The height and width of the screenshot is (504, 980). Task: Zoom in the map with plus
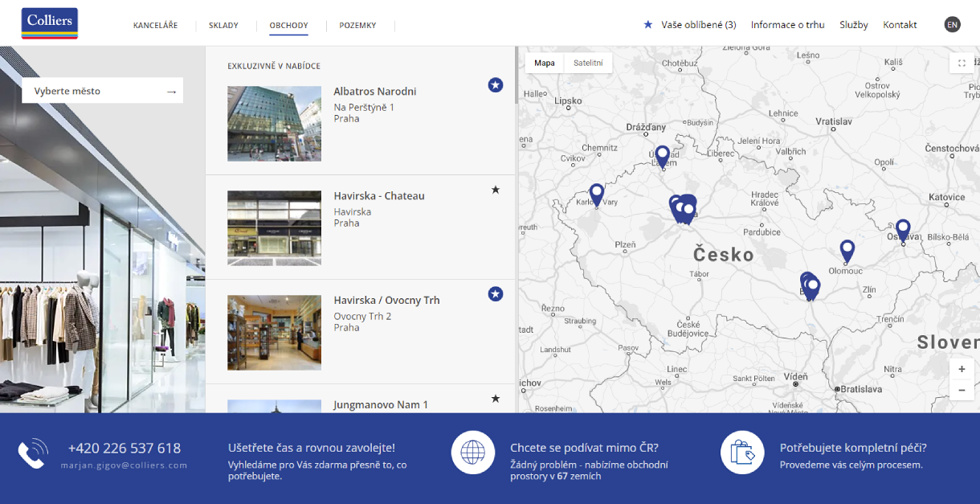click(x=962, y=369)
